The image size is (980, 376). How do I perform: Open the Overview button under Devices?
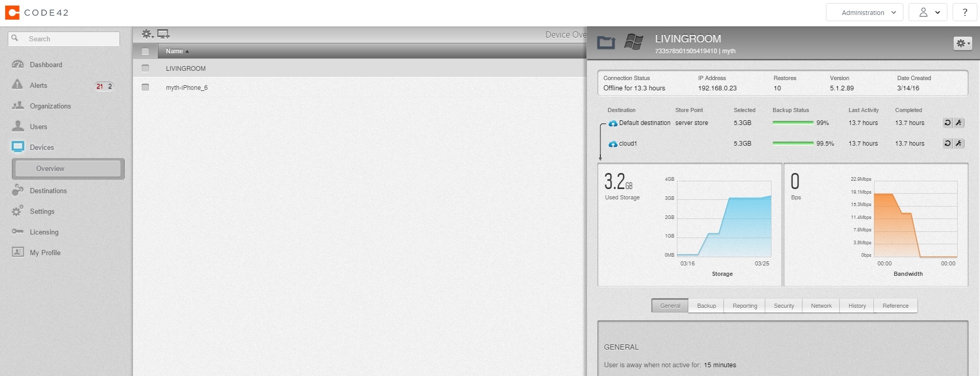click(x=68, y=168)
